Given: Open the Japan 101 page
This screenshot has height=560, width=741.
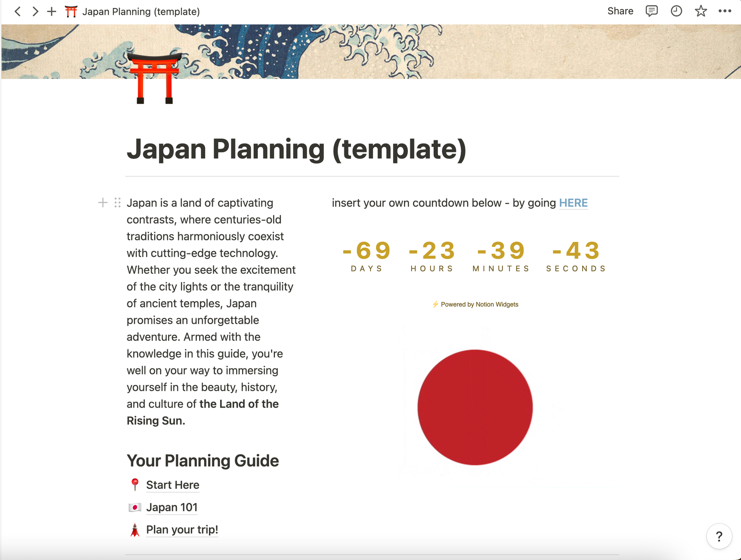Looking at the screenshot, I should click(172, 507).
